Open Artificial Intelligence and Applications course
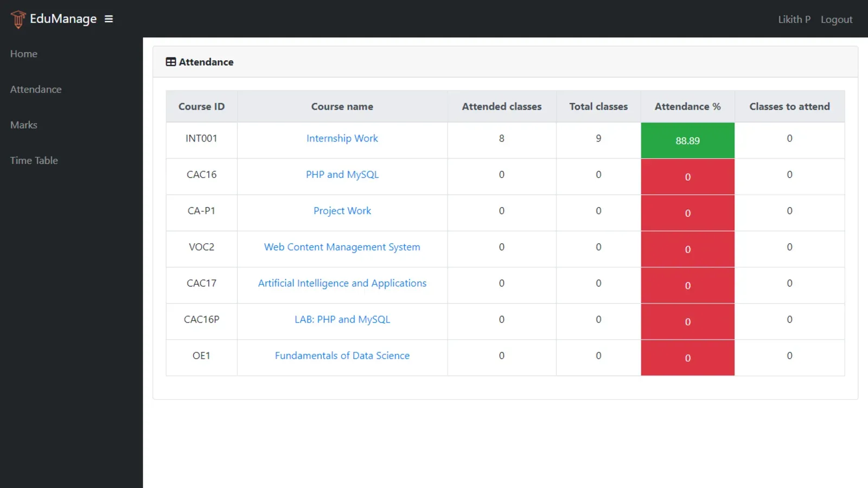Viewport: 868px width, 488px height. (x=342, y=283)
